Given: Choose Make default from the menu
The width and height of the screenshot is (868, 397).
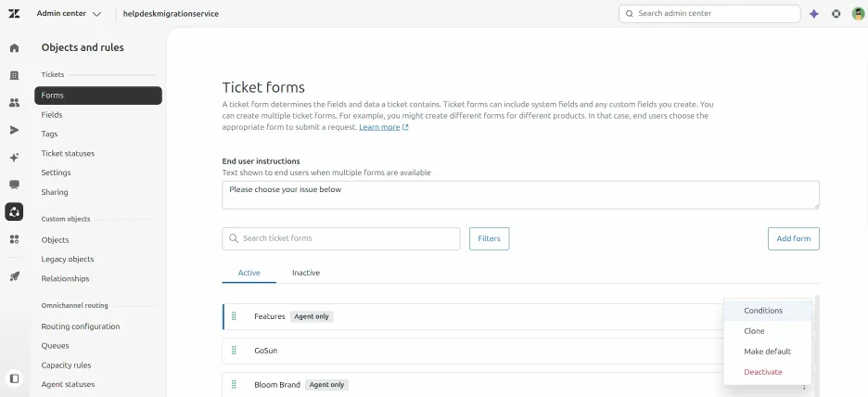Looking at the screenshot, I should tap(767, 352).
